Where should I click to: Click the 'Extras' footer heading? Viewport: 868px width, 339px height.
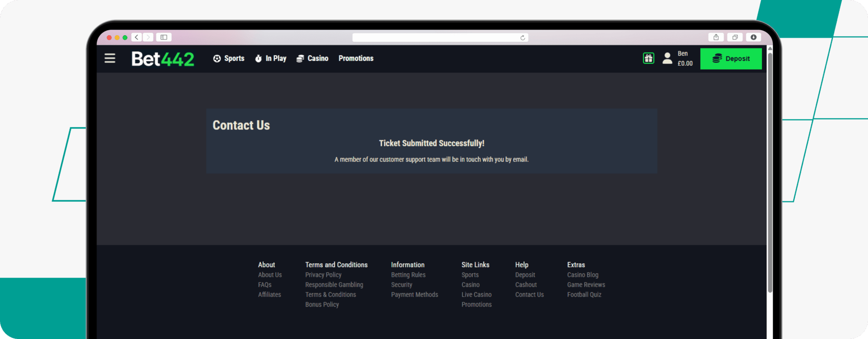click(576, 265)
